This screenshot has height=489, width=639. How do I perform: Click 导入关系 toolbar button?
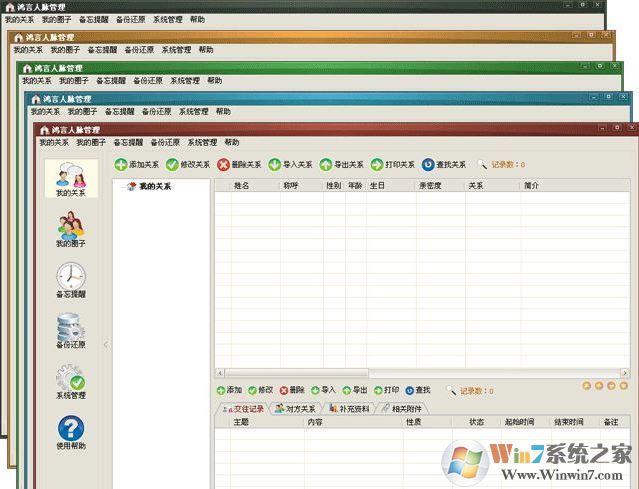pyautogui.click(x=291, y=165)
